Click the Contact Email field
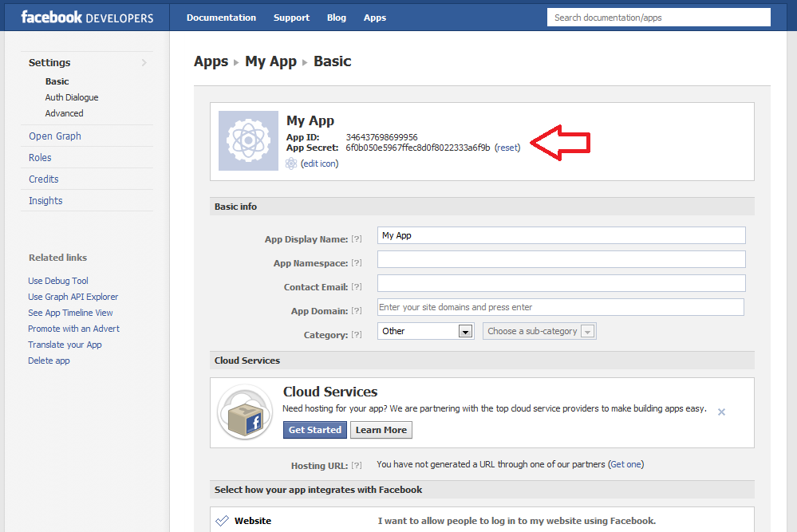The width and height of the screenshot is (797, 532). pyautogui.click(x=561, y=283)
